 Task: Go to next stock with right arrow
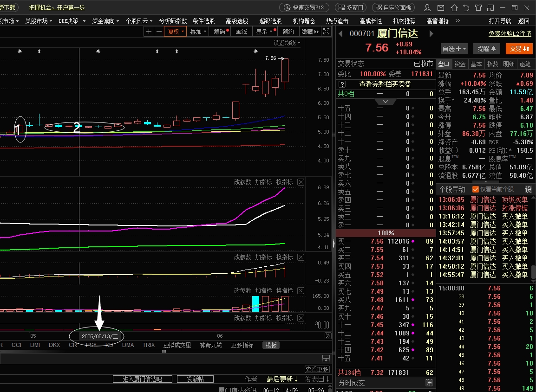coord(431,33)
